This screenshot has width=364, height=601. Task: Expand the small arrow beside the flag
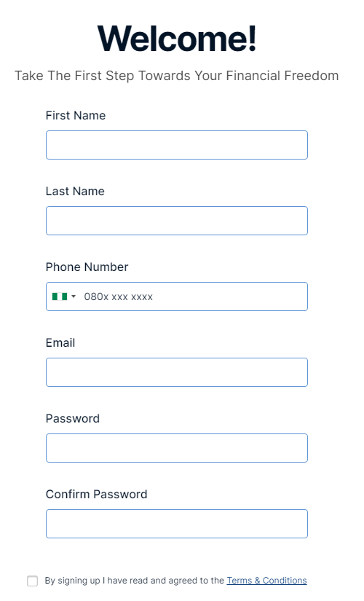(74, 296)
